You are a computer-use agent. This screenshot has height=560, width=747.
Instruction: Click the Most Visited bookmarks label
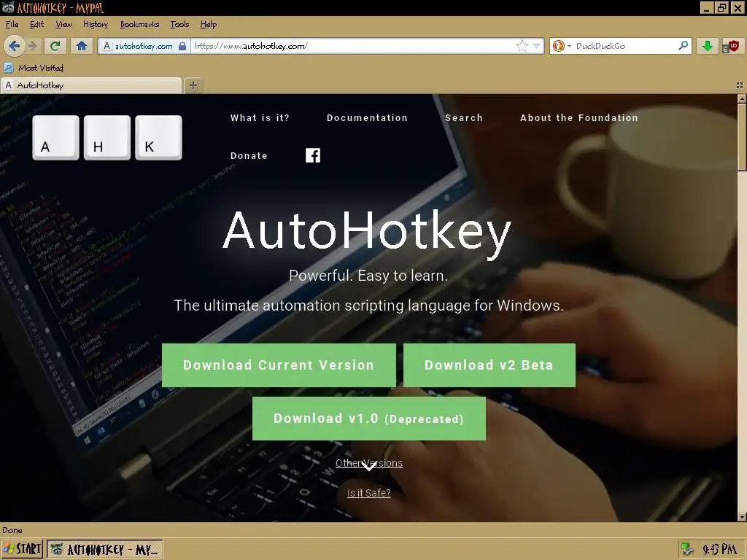41,68
